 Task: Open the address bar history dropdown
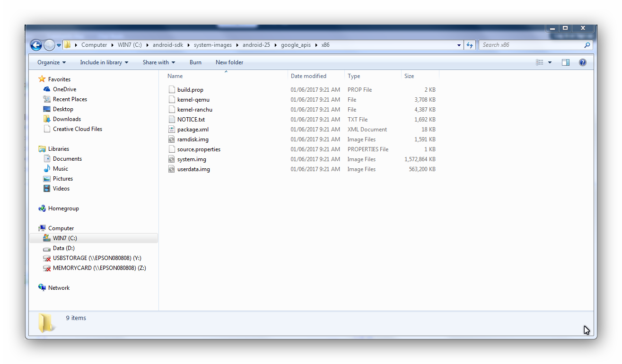point(459,45)
